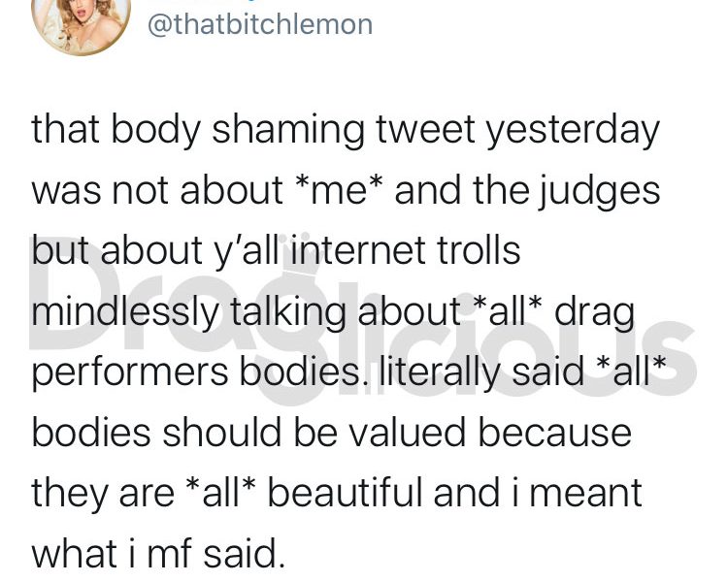Click the word "mindlessly" in the tweet

click(x=124, y=312)
